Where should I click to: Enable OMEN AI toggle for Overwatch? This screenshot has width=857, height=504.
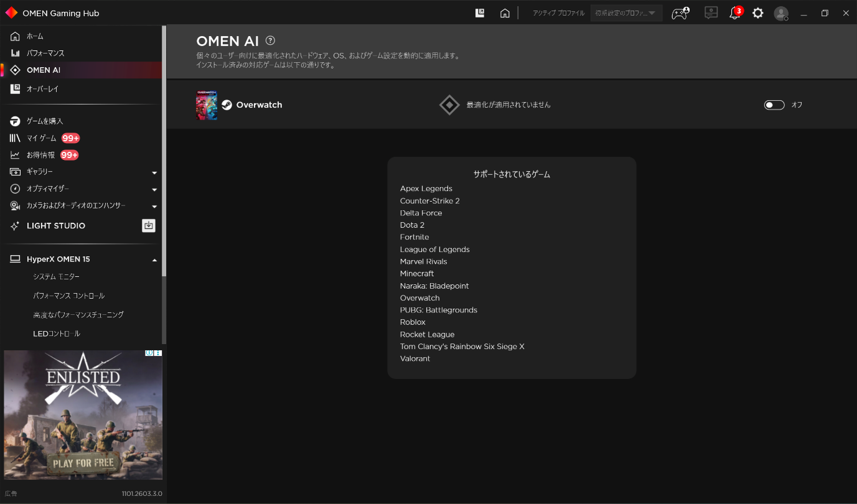(x=774, y=105)
